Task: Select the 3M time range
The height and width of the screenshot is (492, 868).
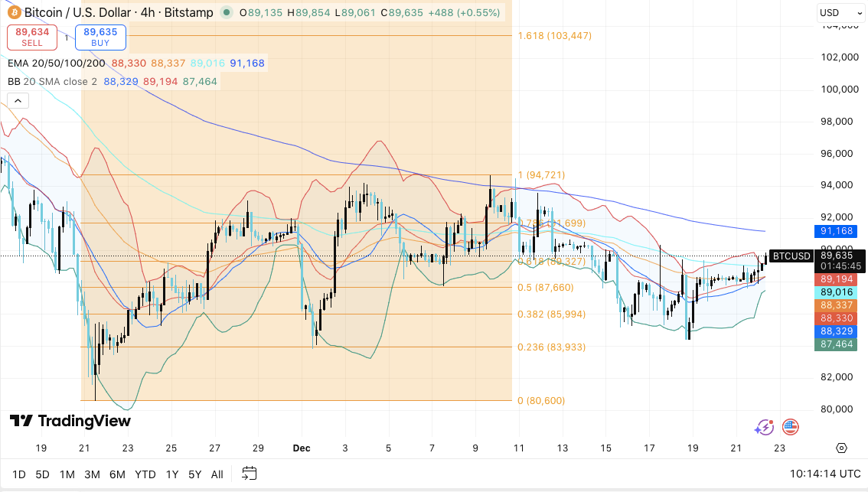Action: pos(92,474)
